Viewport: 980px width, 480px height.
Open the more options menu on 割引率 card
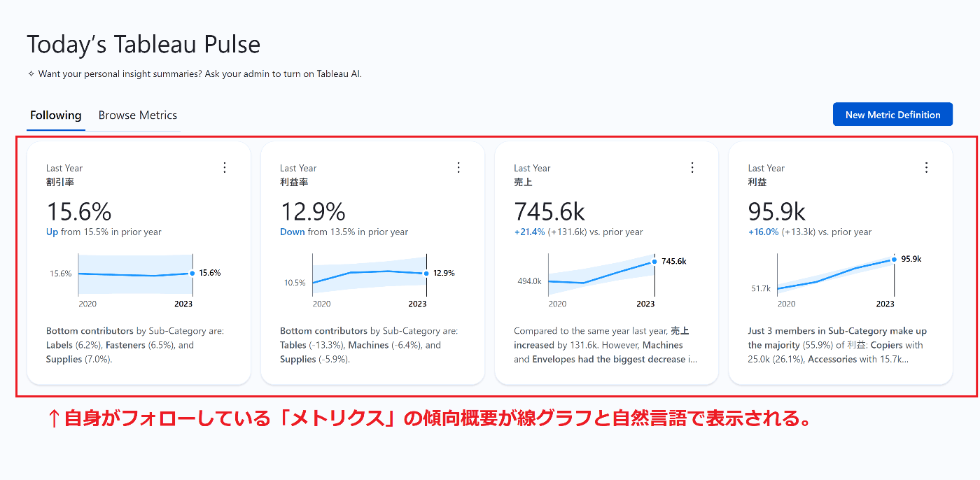pos(225,167)
